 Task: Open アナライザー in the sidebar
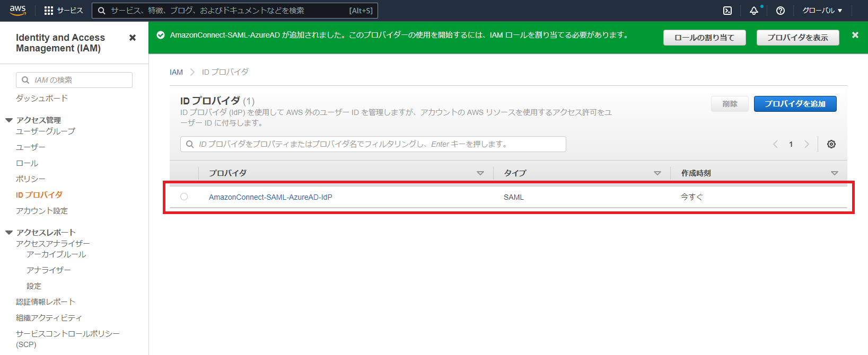coord(49,270)
